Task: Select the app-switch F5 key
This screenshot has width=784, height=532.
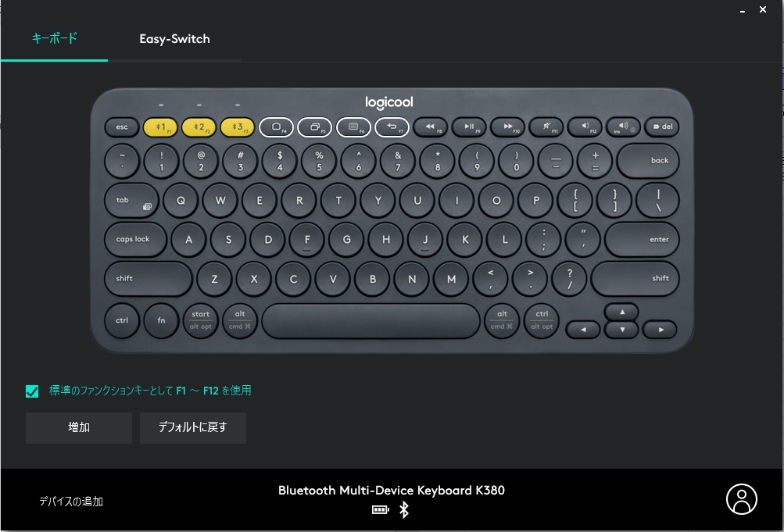Action: coord(314,127)
